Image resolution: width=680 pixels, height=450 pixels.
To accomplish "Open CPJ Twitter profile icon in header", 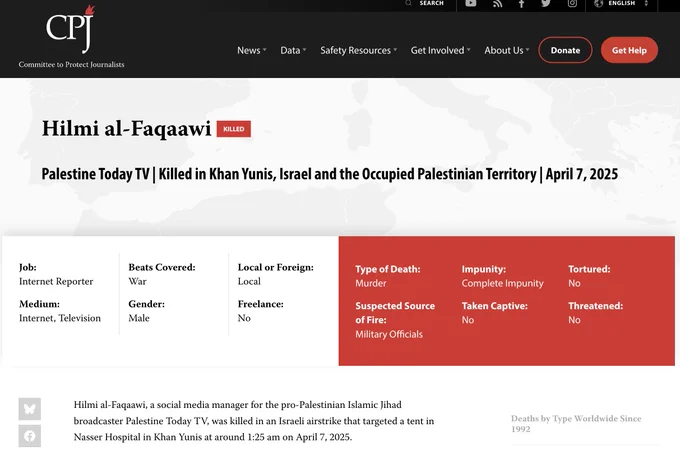I will [x=546, y=3].
